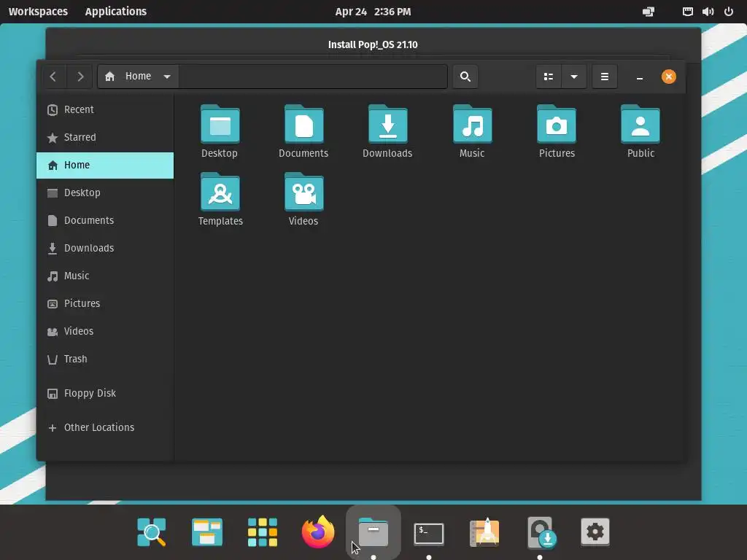Open Trash in the sidebar
747x560 pixels.
[x=105, y=359]
